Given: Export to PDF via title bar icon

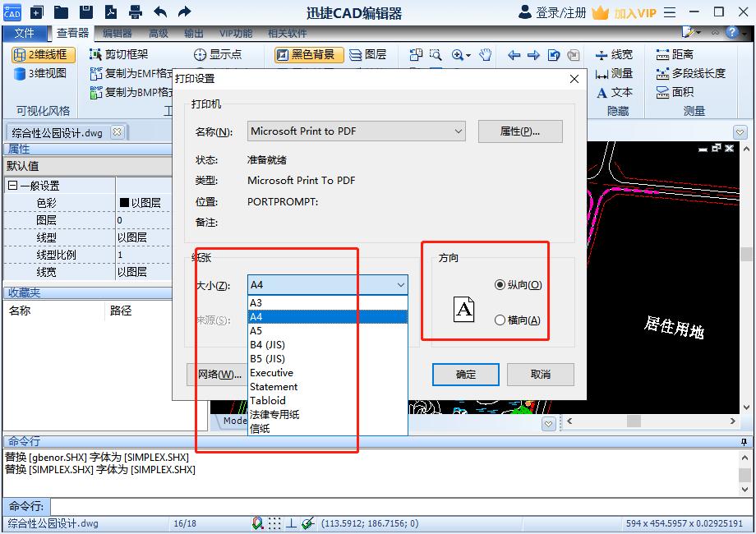Looking at the screenshot, I should tap(111, 12).
